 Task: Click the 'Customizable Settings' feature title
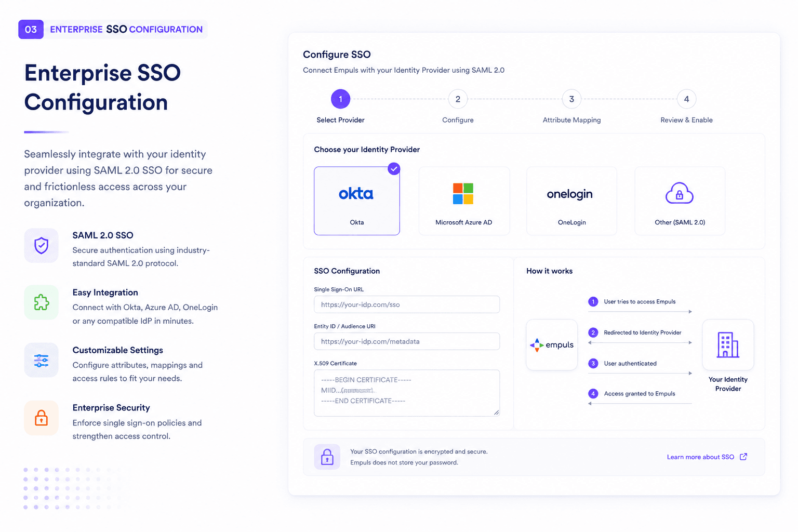(118, 350)
